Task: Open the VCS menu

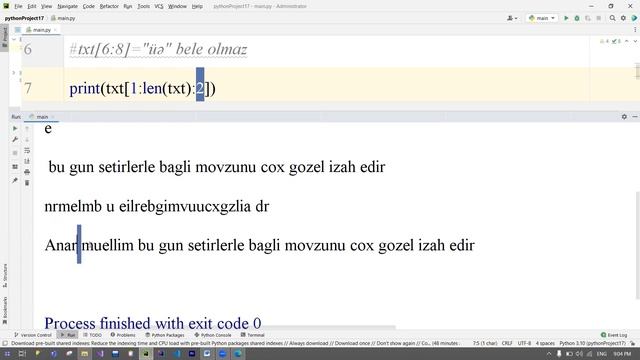Action: click(x=159, y=6)
